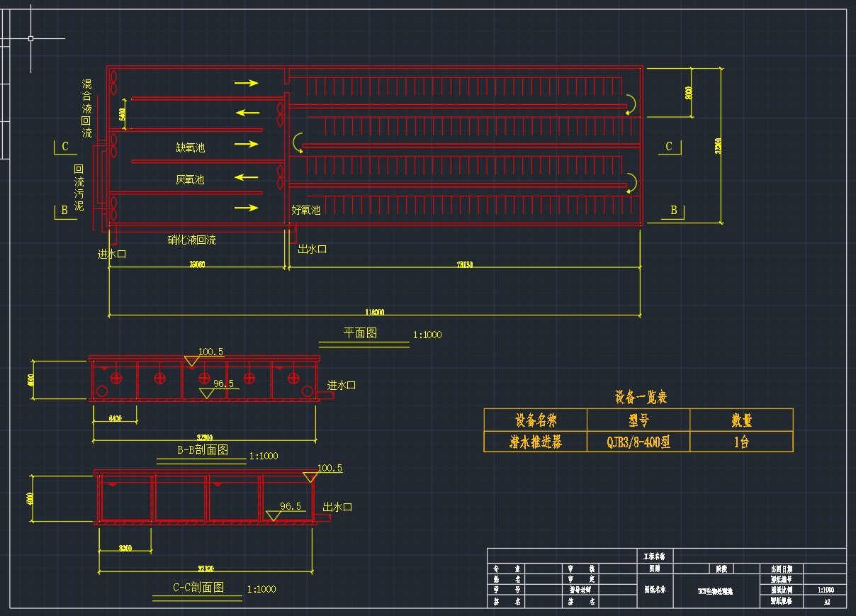Click the 1:1000 scale beside 平面图
The image size is (856, 616).
click(x=427, y=335)
